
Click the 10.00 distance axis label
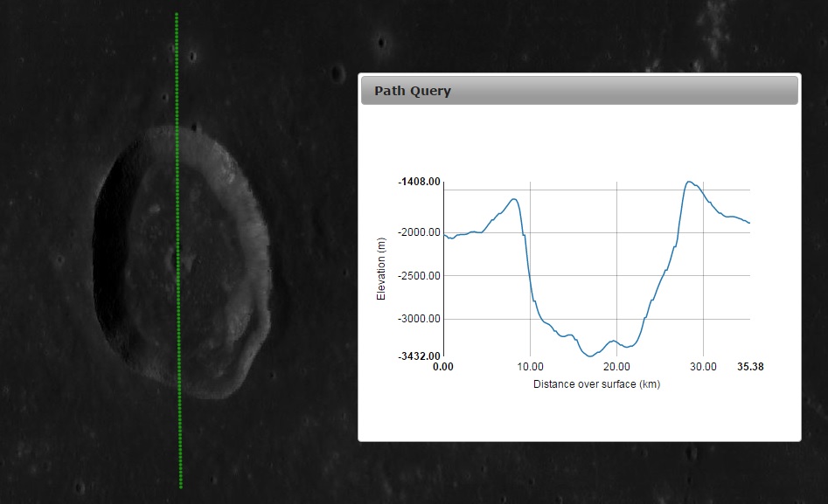pyautogui.click(x=530, y=367)
